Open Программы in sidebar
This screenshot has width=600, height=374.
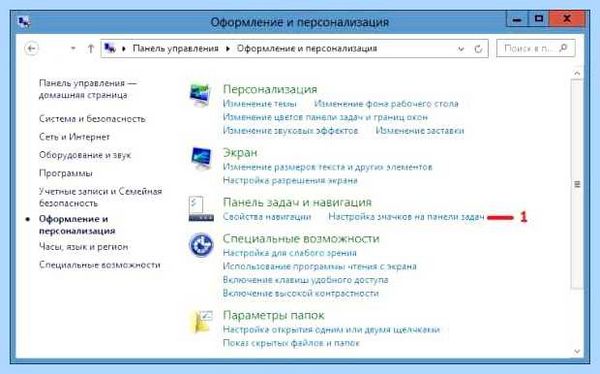point(66,173)
